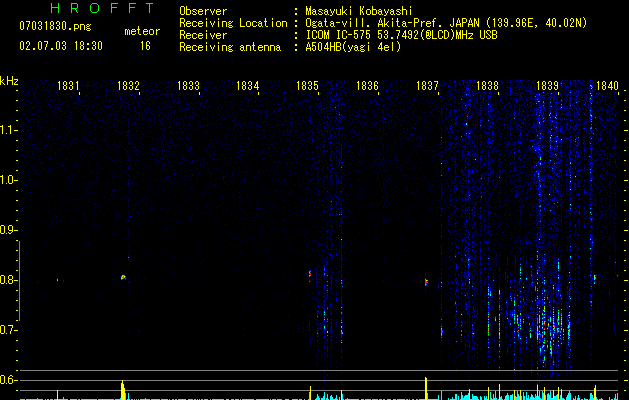
Task: Click the 1836 time axis marker
Action: click(367, 86)
